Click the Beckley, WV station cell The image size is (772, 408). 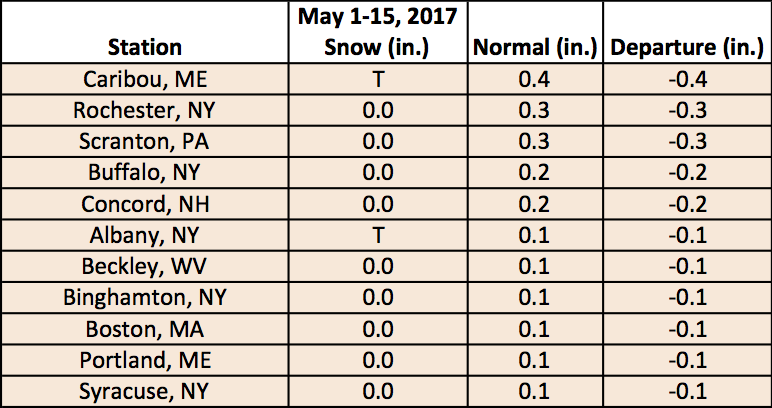(144, 265)
